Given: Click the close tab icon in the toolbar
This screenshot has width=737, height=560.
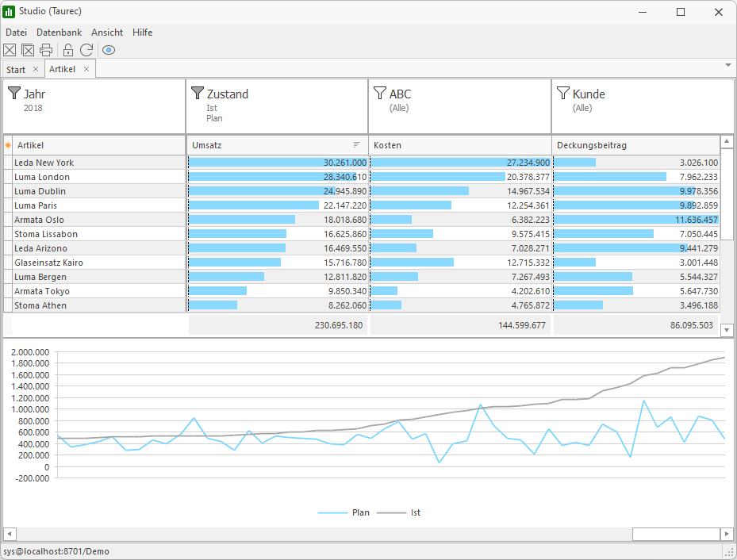Looking at the screenshot, I should click(x=10, y=50).
